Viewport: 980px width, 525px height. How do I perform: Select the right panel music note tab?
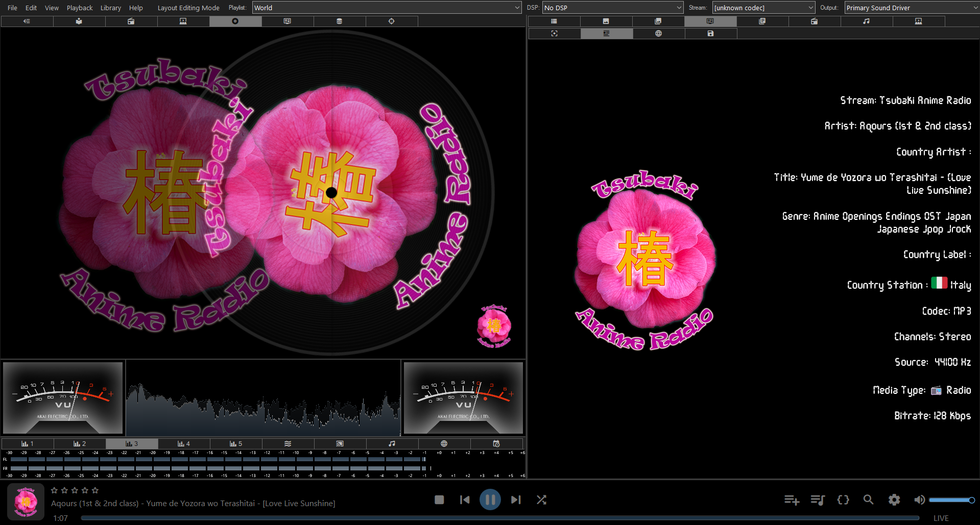[x=867, y=21]
